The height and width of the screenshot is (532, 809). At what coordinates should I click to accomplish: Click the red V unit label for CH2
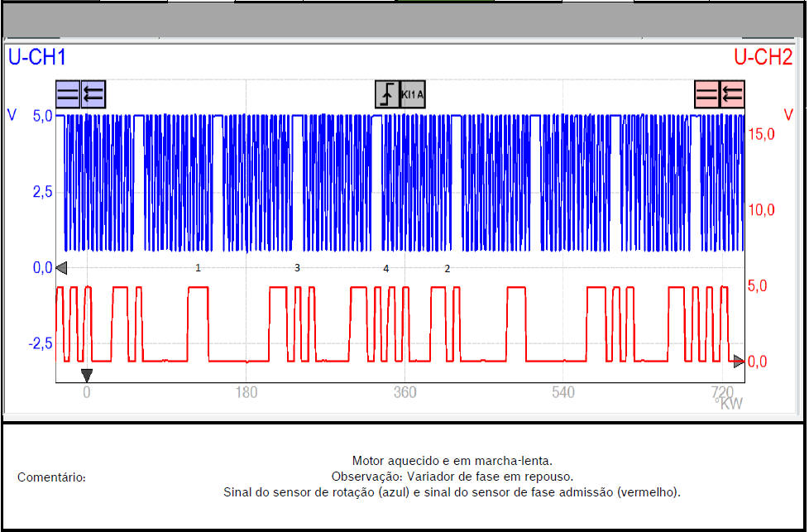click(x=788, y=114)
